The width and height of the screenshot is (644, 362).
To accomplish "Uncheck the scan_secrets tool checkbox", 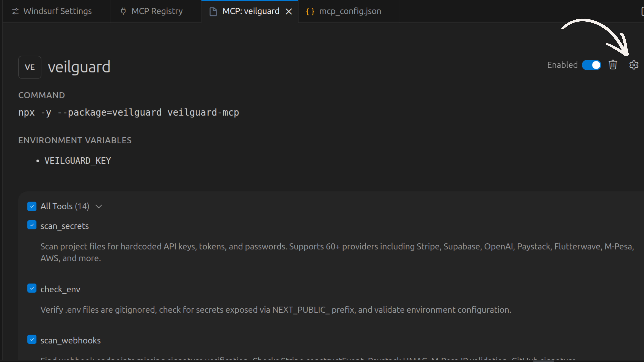I will [x=32, y=225].
